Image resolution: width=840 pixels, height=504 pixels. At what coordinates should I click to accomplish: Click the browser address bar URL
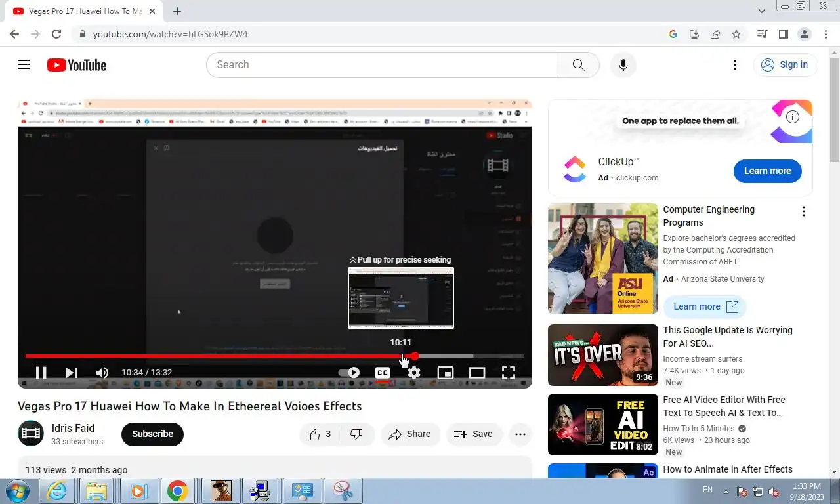pos(170,34)
